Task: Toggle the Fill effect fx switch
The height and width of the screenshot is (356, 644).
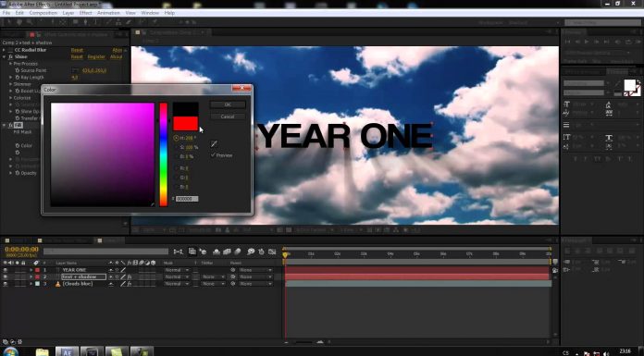Action: (x=11, y=125)
